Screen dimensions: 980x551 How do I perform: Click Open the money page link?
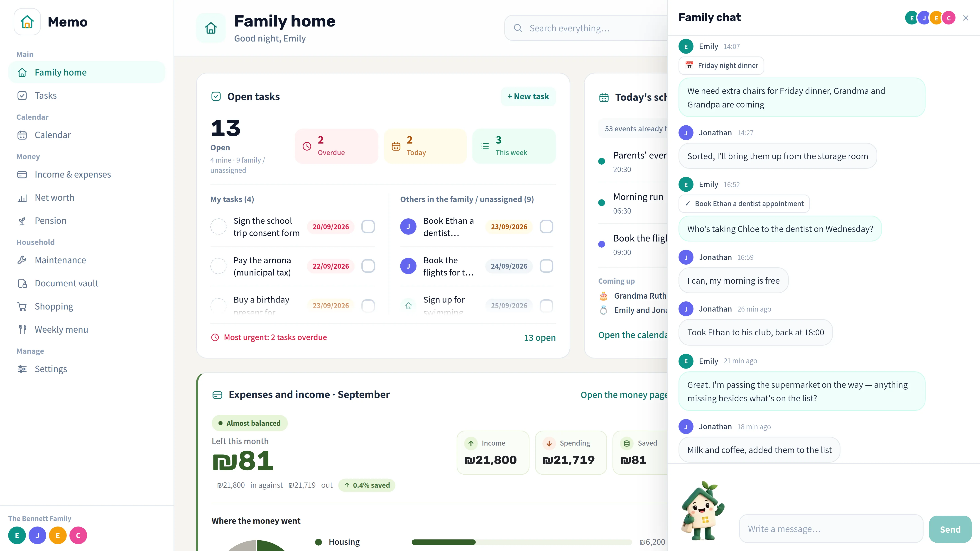(x=624, y=395)
